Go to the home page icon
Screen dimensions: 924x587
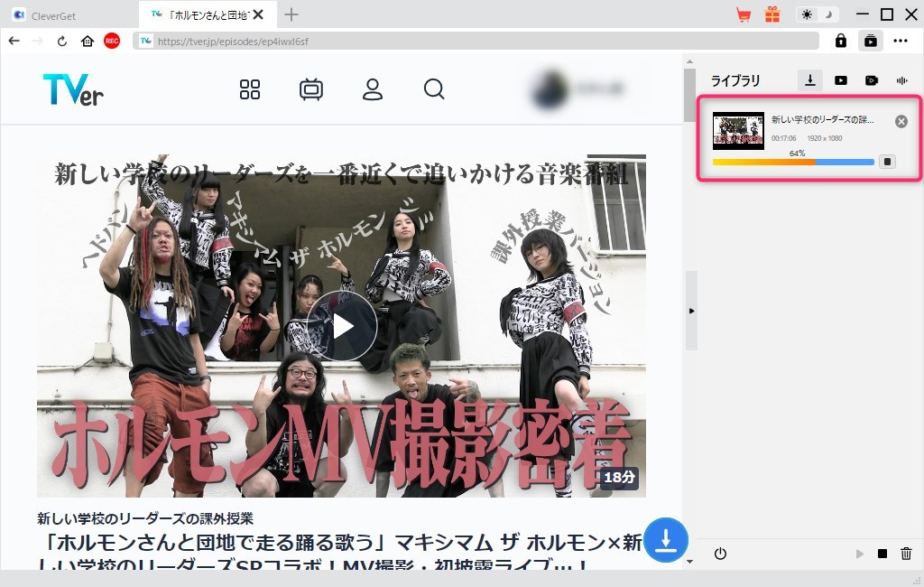(88, 41)
